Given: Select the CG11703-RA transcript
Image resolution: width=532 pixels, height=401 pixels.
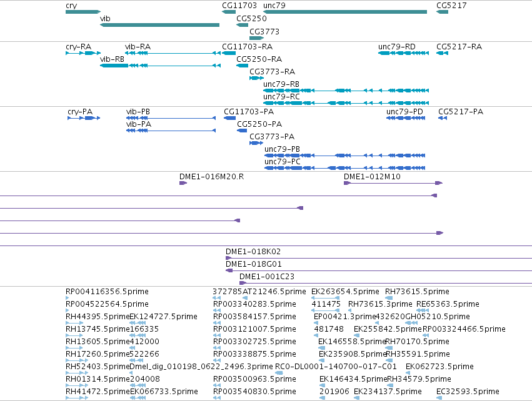Looking at the screenshot, I should (229, 53).
